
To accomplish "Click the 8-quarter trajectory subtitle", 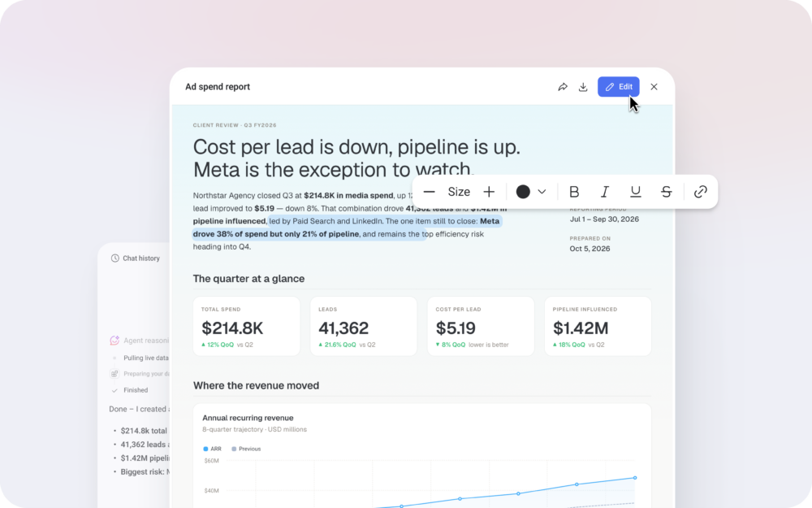I will (x=254, y=429).
